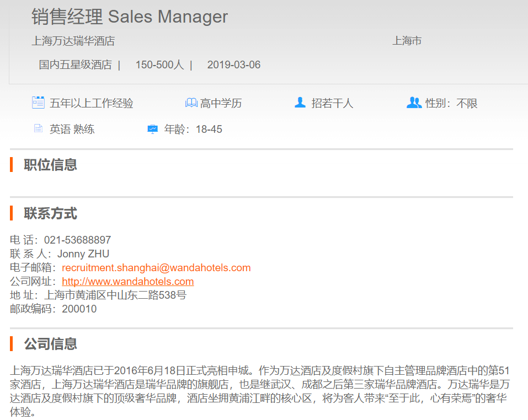Visit the www.wandahotels.com website link
Image resolution: width=528 pixels, height=420 pixels.
click(127, 282)
